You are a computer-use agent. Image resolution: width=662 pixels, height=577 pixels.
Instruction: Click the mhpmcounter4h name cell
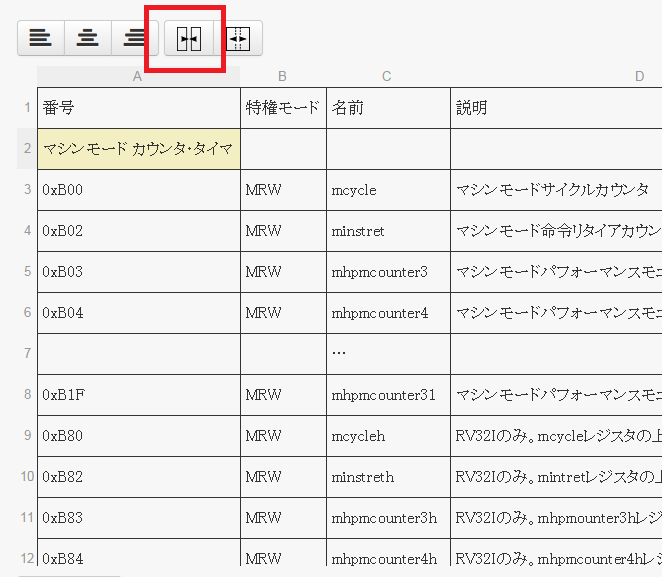point(388,553)
